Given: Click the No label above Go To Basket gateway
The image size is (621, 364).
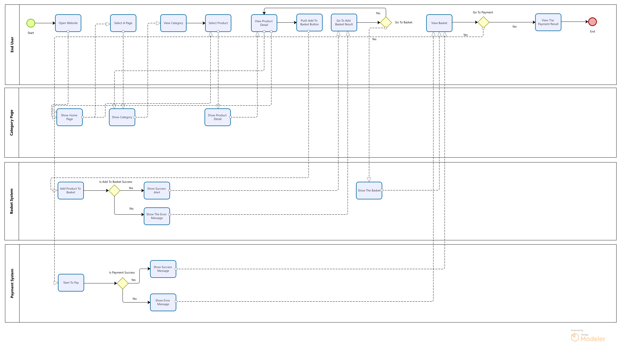Looking at the screenshot, I should (378, 13).
